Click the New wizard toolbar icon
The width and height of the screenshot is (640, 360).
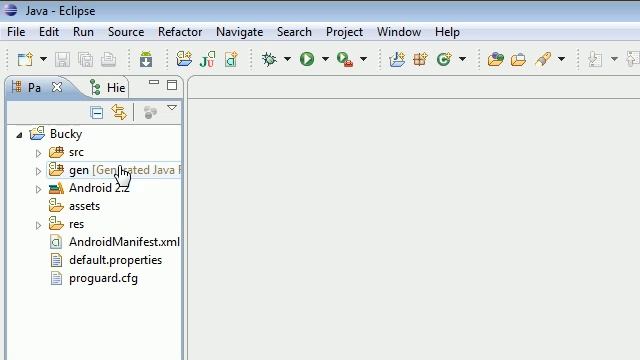25,60
